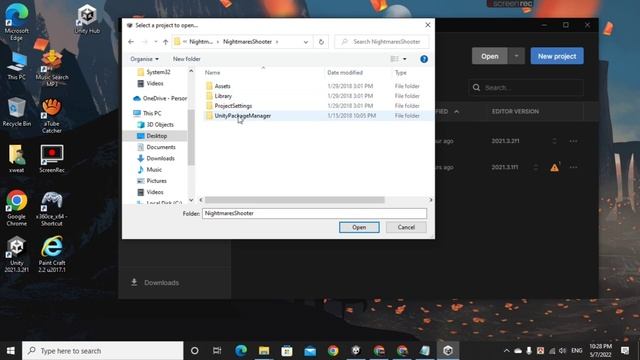Image resolution: width=640 pixels, height=360 pixels.
Task: Open more options for 2021.3.2f1 project
Action: coord(573,141)
